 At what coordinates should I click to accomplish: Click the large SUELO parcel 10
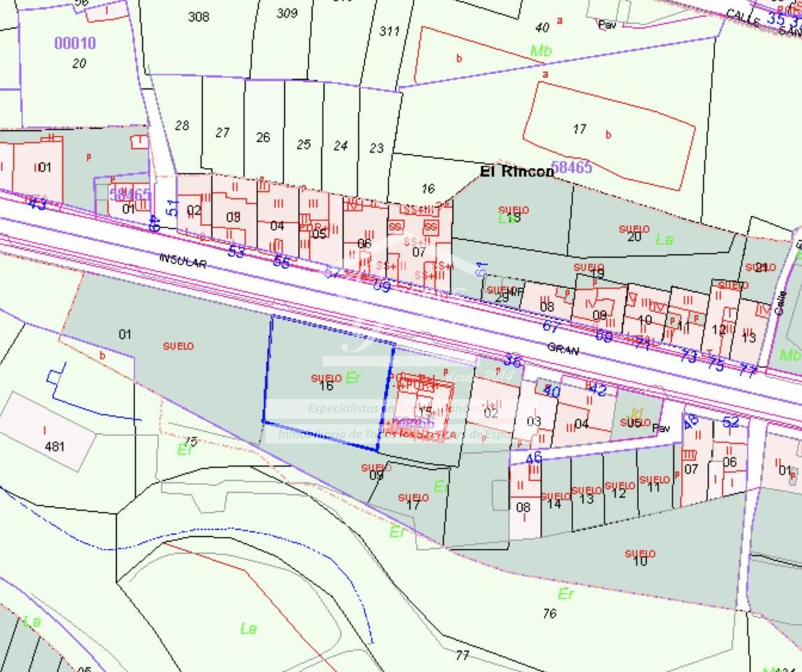click(x=640, y=558)
